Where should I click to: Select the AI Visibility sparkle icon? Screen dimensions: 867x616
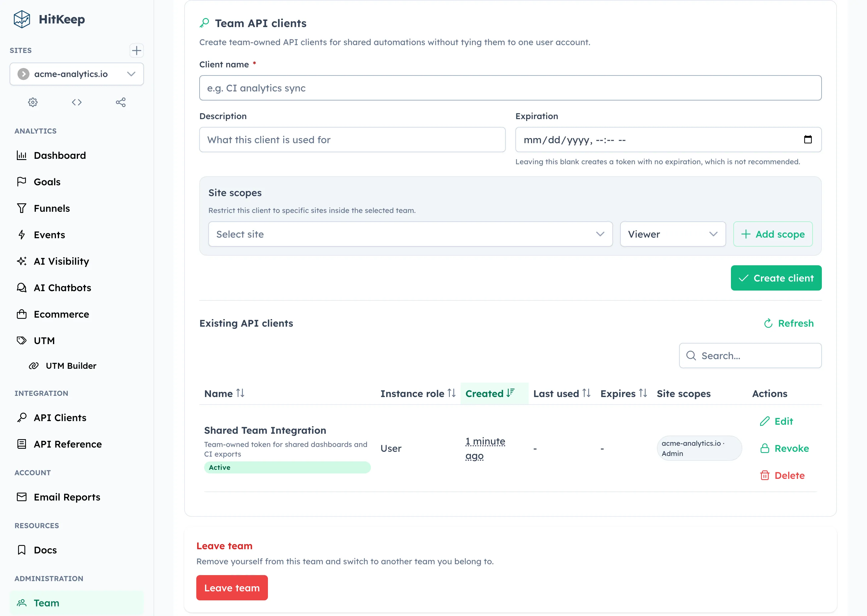(x=22, y=261)
